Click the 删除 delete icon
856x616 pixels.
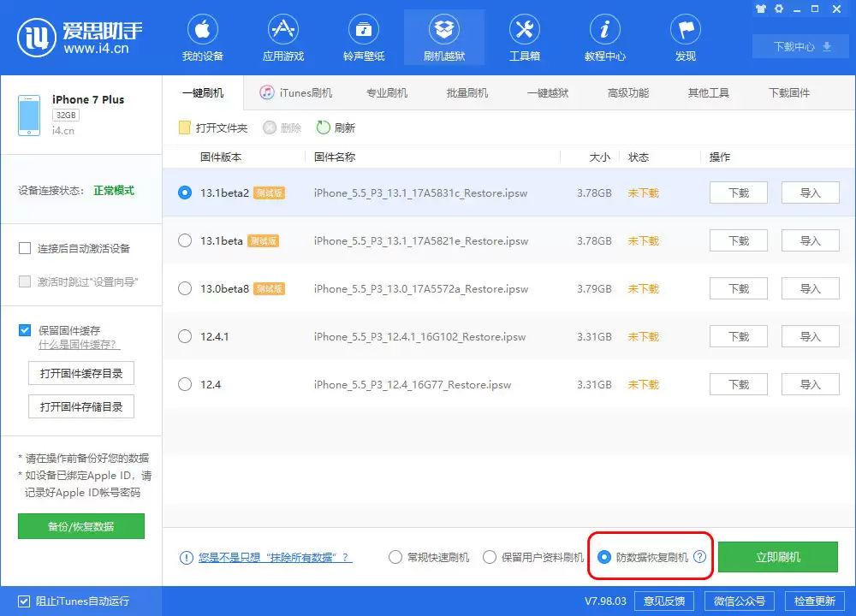pyautogui.click(x=269, y=127)
